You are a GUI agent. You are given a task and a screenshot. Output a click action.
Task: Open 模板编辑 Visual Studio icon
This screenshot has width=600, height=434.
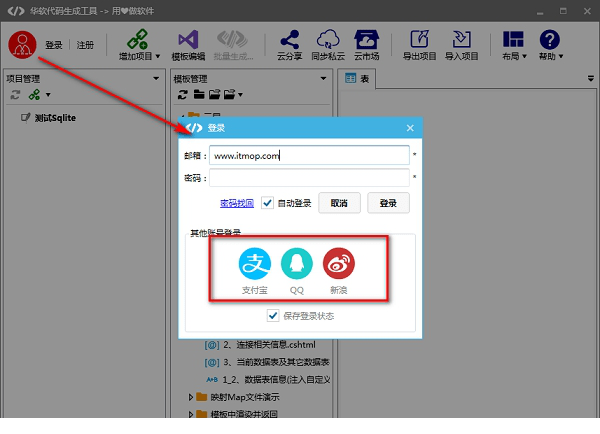(188, 39)
